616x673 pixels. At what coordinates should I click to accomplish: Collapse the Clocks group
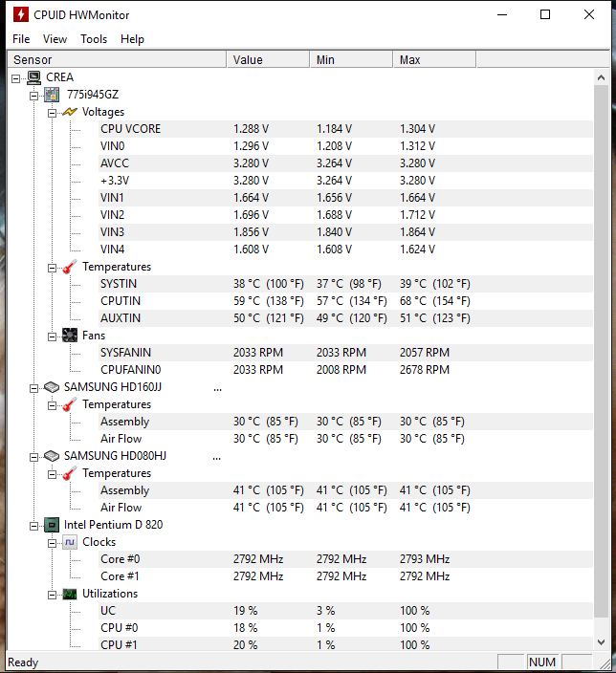pyautogui.click(x=52, y=543)
